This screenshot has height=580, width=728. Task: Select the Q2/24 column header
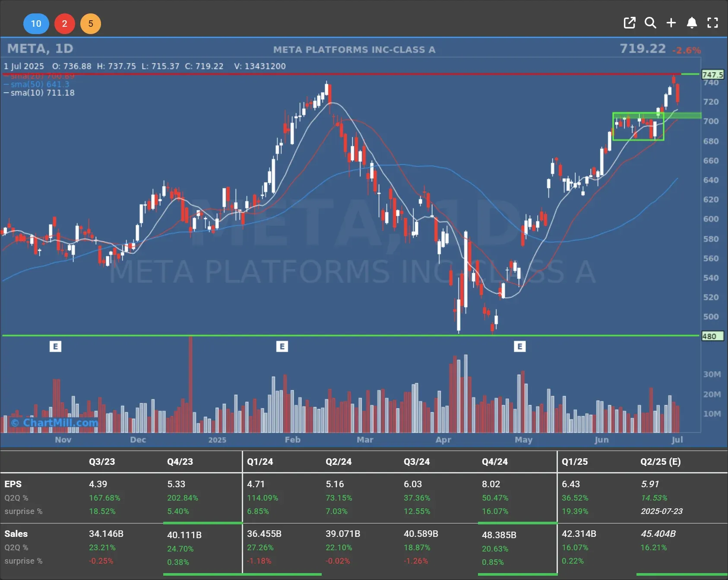pos(339,461)
